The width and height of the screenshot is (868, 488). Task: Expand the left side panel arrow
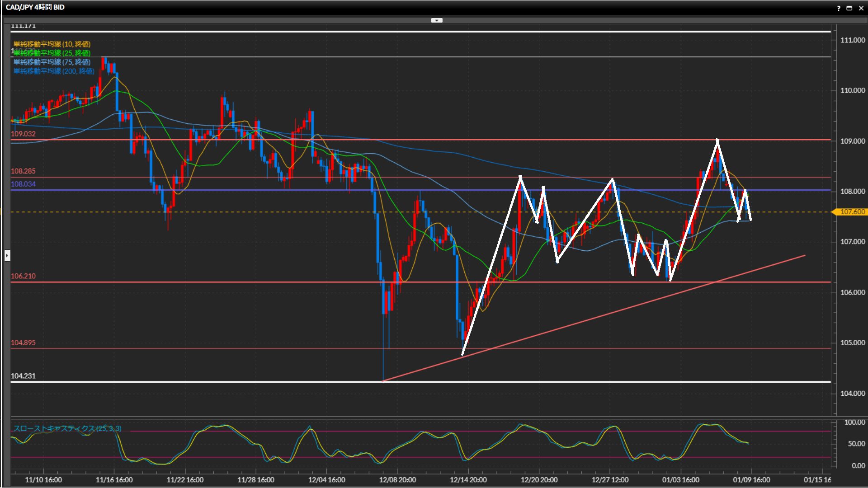tap(7, 256)
